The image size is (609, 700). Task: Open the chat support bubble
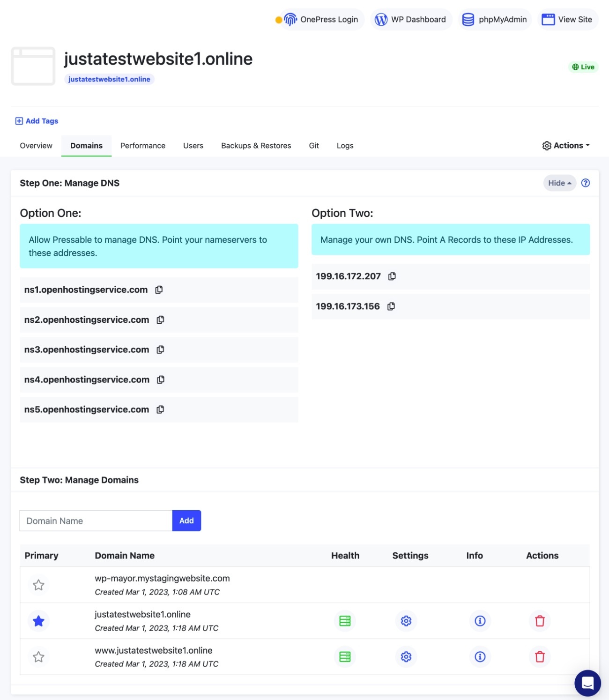(x=587, y=683)
